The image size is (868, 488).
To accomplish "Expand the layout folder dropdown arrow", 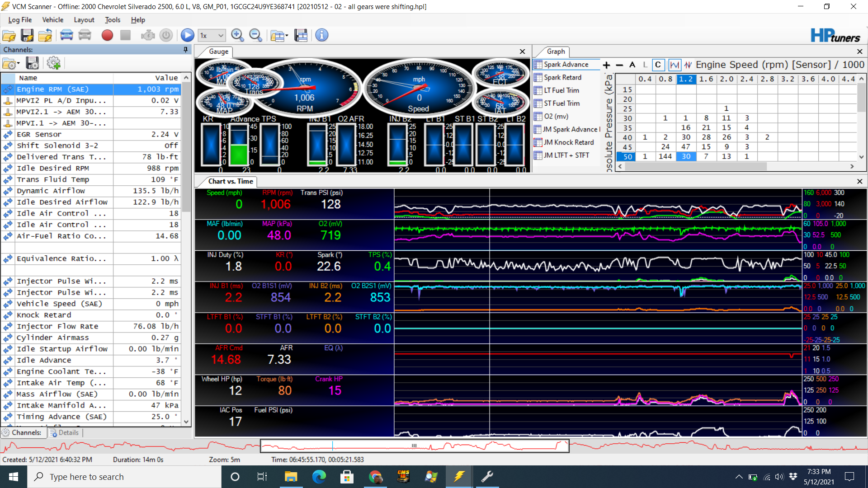I will point(287,36).
